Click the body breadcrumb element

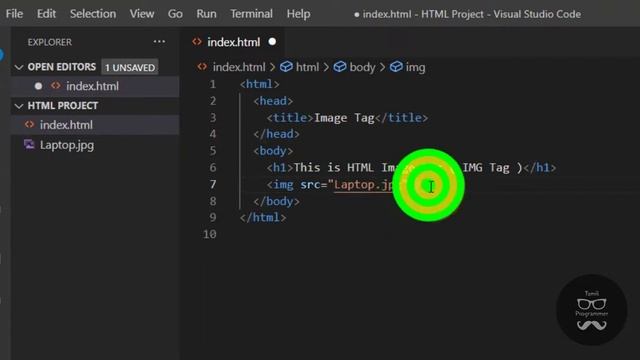pyautogui.click(x=362, y=67)
